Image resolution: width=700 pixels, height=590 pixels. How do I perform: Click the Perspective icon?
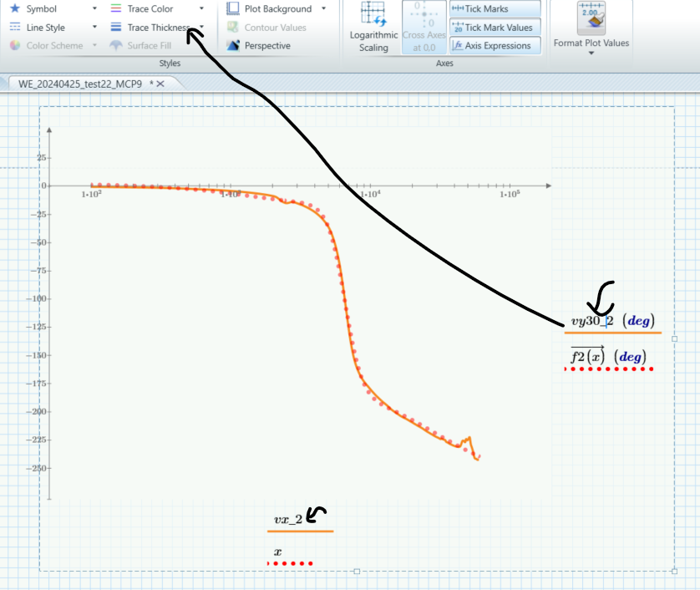235,45
